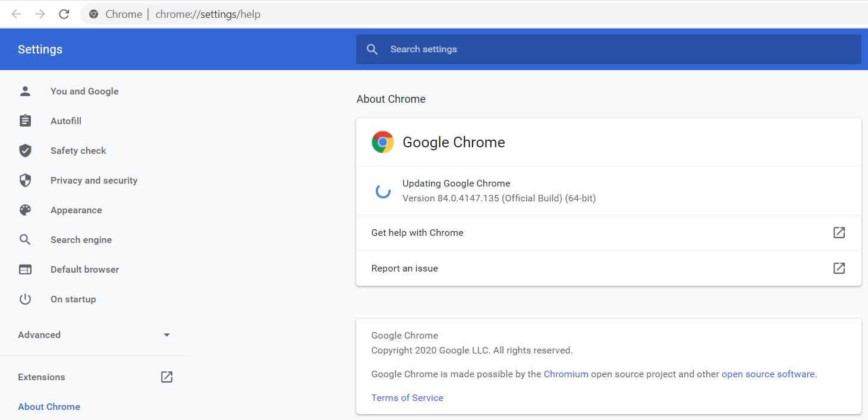Click the Chrome site info icon in address bar
Viewport: 868px width, 420px height.
(x=93, y=14)
